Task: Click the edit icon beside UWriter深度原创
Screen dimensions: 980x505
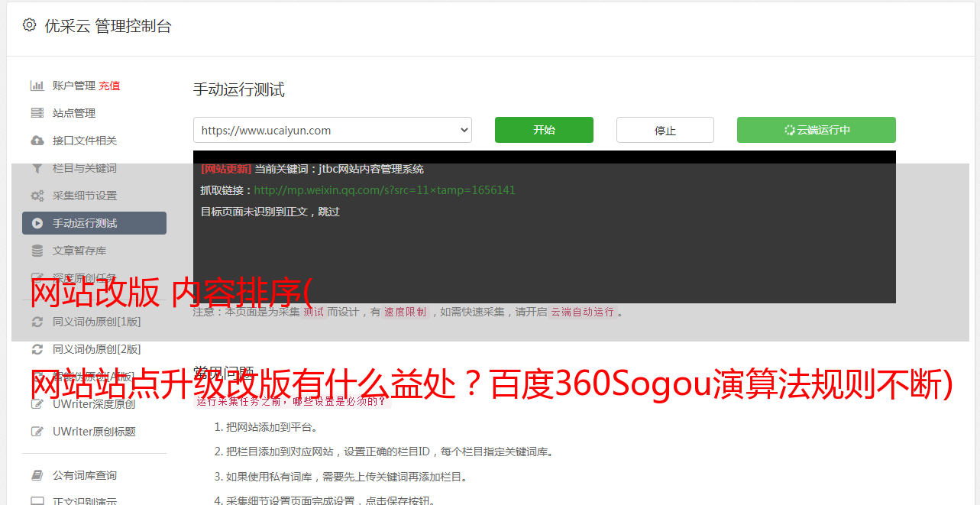Action: [37, 404]
